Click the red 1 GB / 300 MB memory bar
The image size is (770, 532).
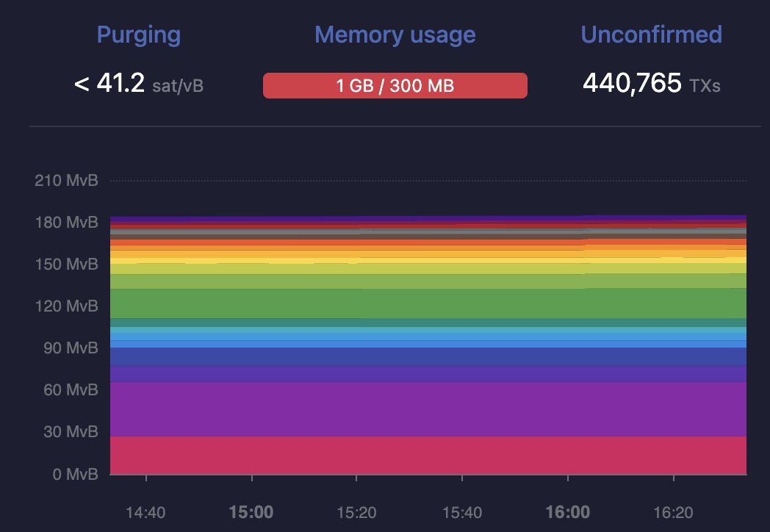coord(395,85)
